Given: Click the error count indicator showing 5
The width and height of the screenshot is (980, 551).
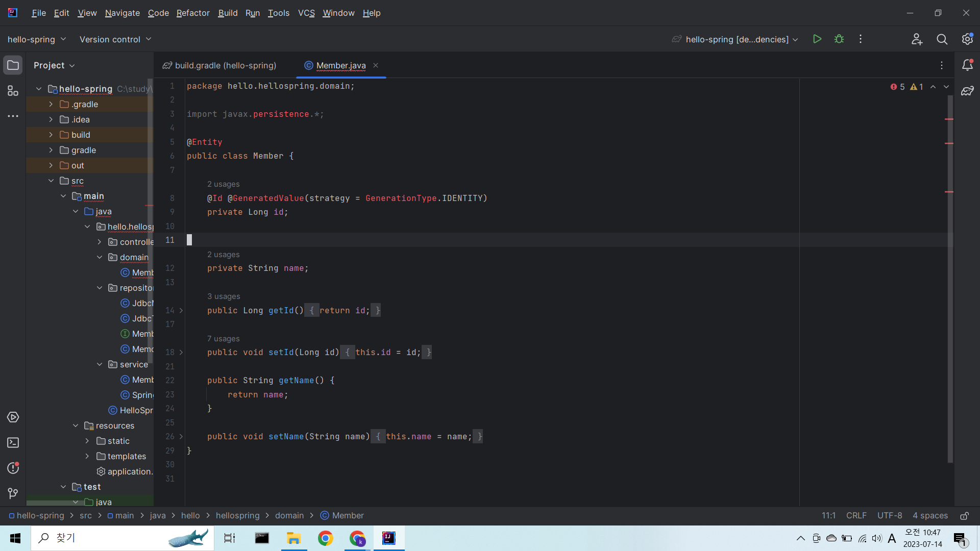Looking at the screenshot, I should 897,87.
